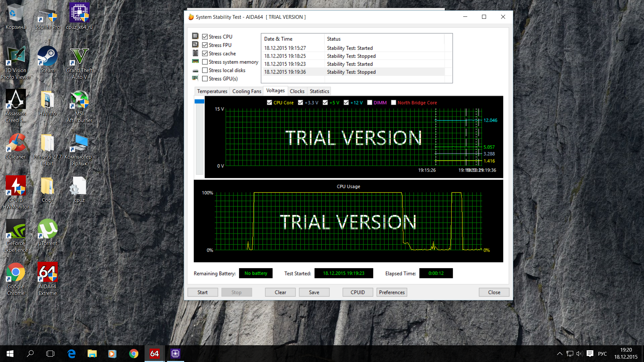Toggle the DIMM voltage graph checkbox
644x362 pixels.
coord(370,103)
